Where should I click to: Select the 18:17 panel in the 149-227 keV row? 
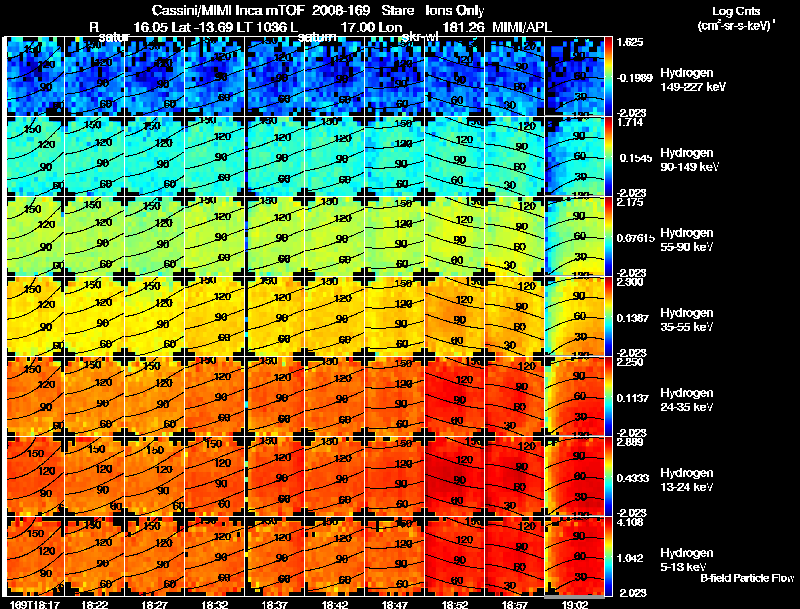point(35,76)
